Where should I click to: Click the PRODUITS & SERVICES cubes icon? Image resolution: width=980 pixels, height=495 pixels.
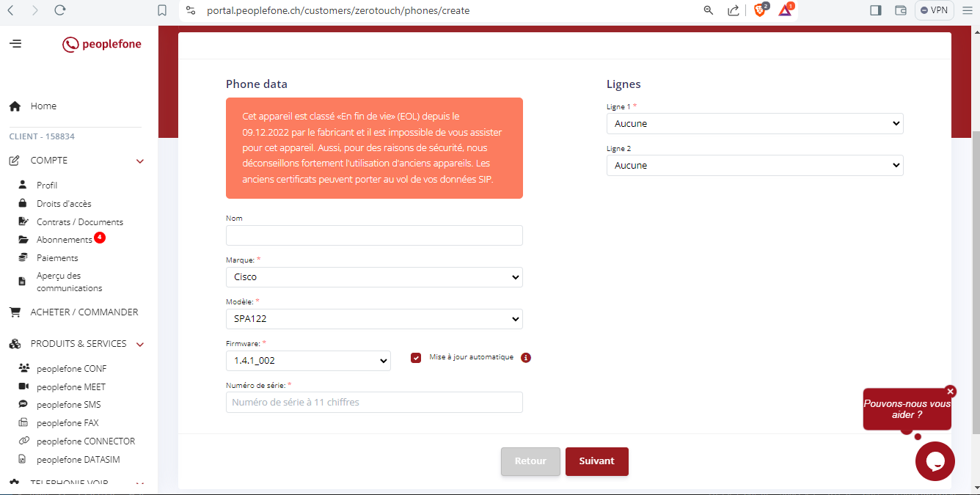click(15, 344)
